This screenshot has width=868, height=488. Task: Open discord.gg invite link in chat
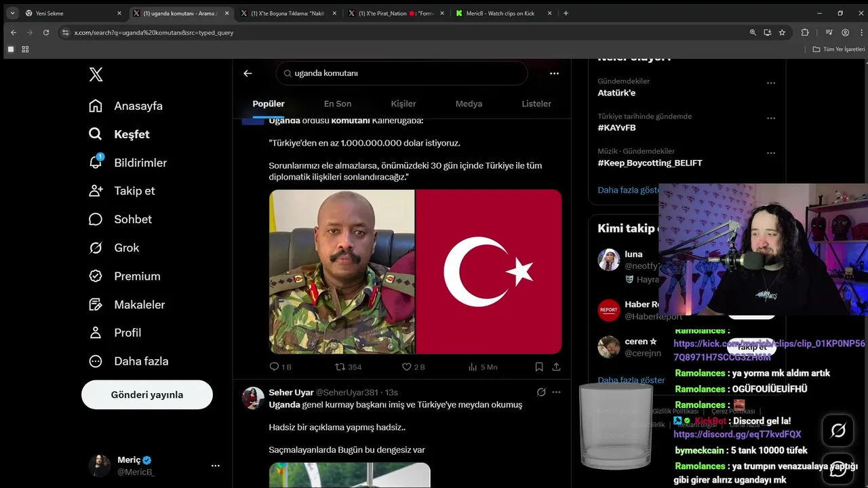pyautogui.click(x=737, y=434)
